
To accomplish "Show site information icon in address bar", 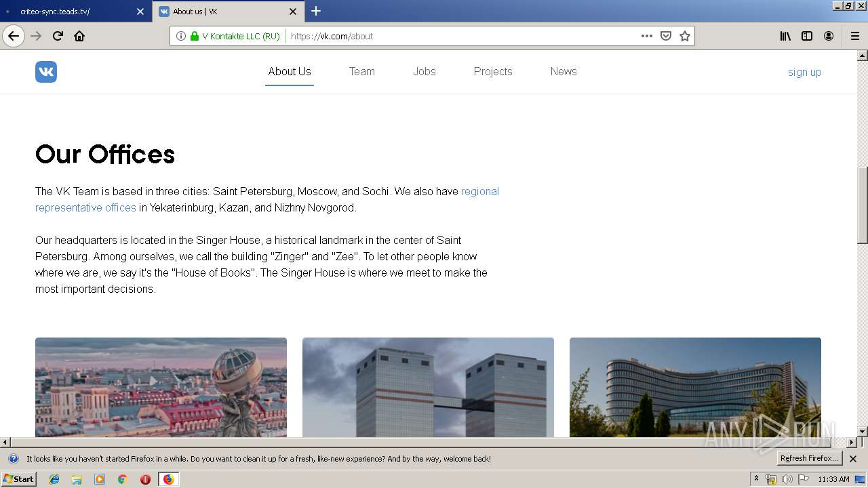I will tap(181, 36).
